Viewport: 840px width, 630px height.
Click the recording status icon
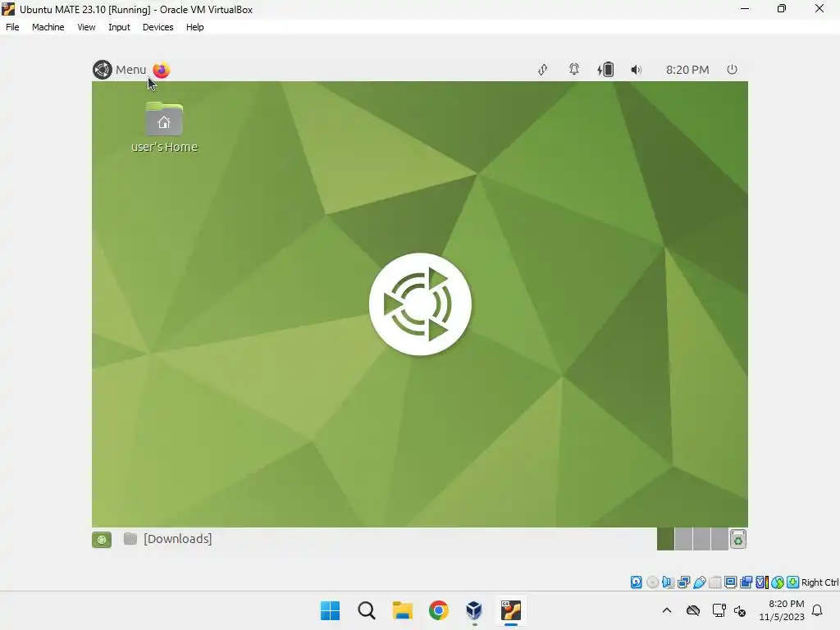click(746, 582)
